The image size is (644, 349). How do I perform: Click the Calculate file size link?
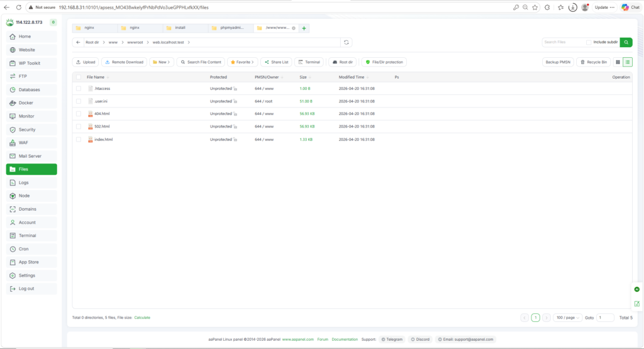142,318
